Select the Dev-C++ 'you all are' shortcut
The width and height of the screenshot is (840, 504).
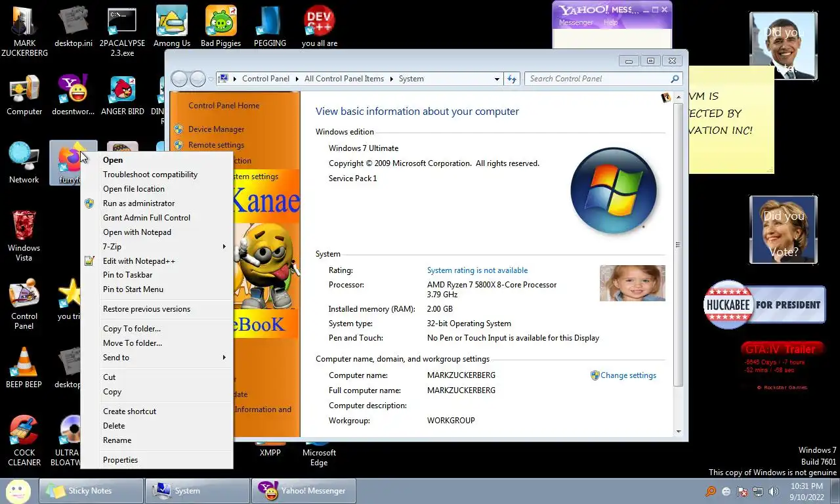pyautogui.click(x=320, y=28)
